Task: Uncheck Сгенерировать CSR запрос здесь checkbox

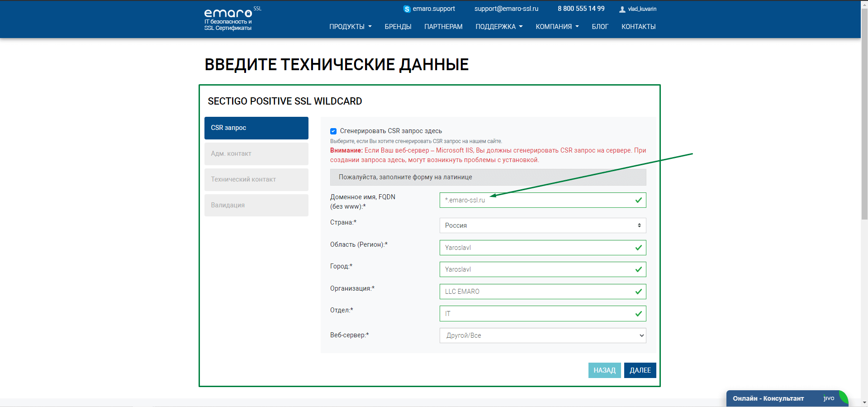Action: [333, 131]
